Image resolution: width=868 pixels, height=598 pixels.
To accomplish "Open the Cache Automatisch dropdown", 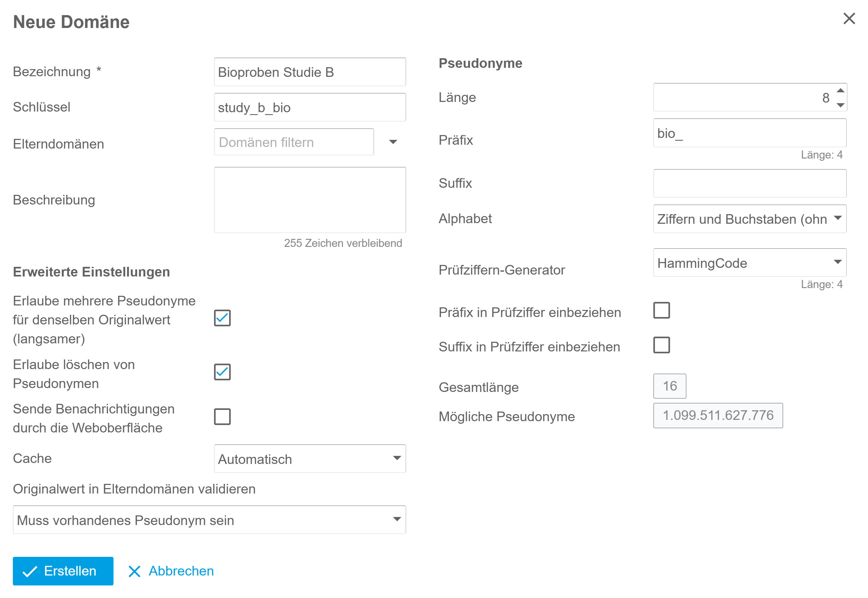I will tap(397, 458).
